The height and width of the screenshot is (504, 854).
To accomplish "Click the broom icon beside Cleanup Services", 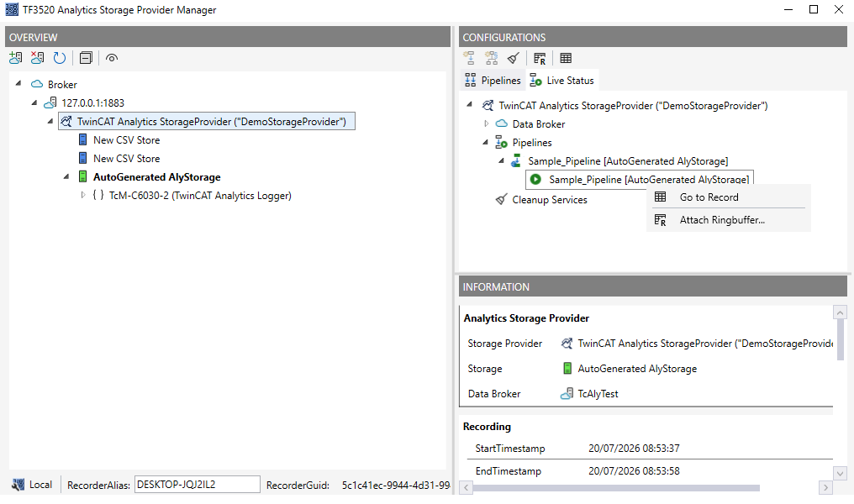I will [x=501, y=199].
